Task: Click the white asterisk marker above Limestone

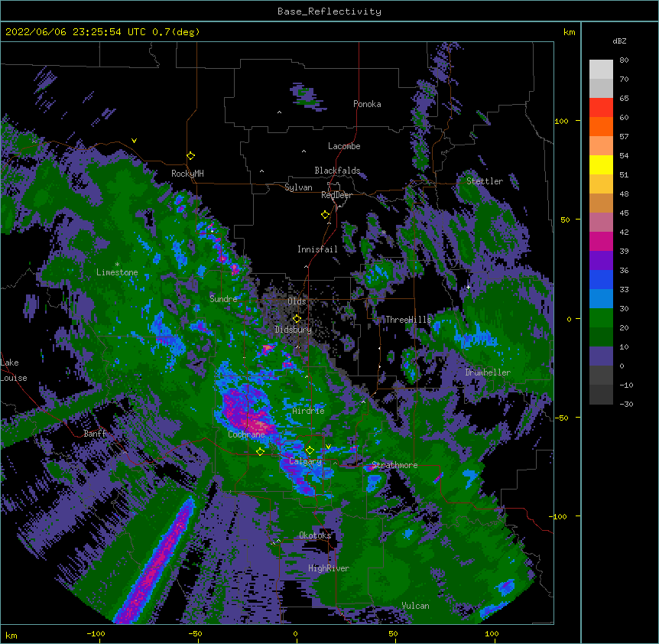Action: point(117,265)
